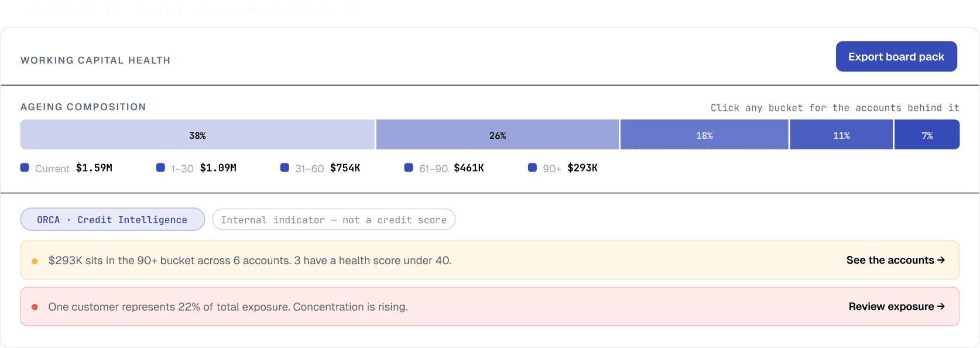
Task: Click the amber warning dot icon
Action: tap(35, 261)
